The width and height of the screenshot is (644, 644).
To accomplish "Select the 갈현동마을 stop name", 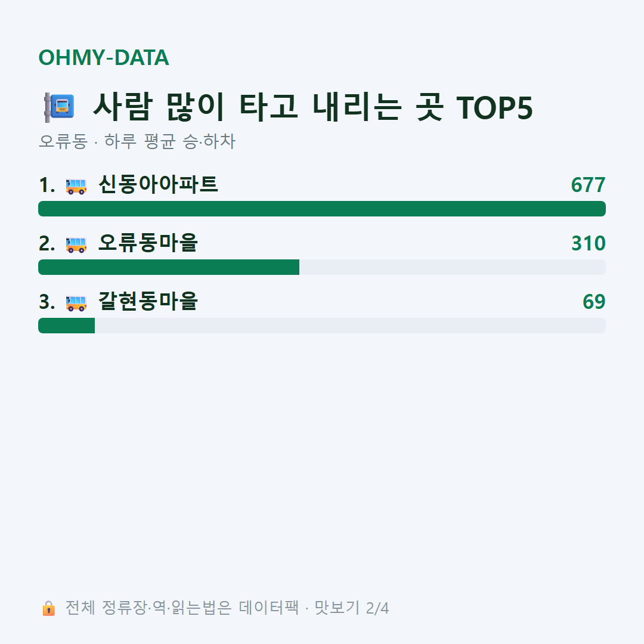I will click(x=148, y=301).
